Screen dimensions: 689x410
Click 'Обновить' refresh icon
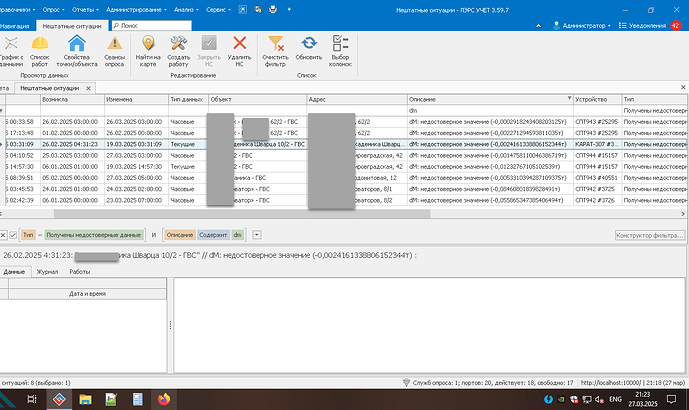308,48
